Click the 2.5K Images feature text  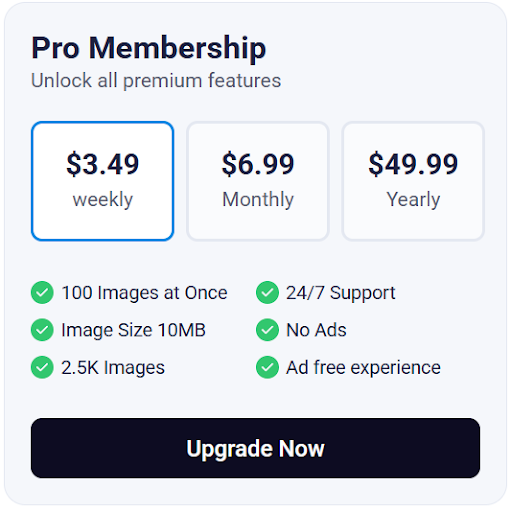point(113,368)
